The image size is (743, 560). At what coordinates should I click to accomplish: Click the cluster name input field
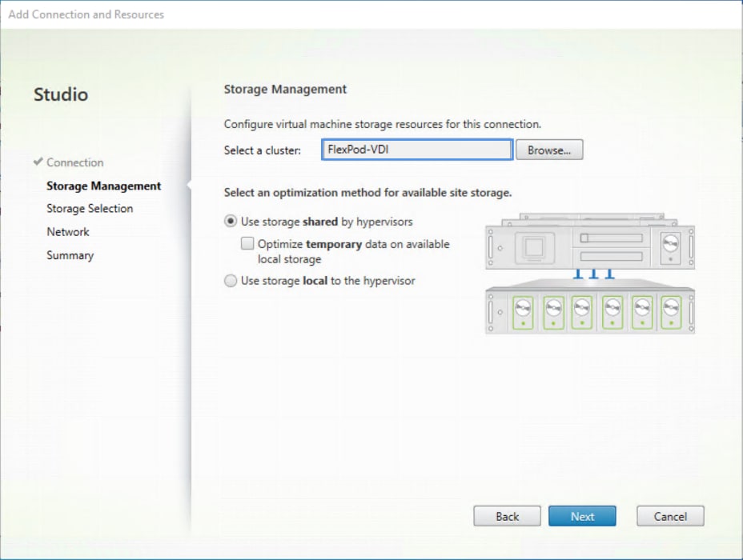click(x=417, y=150)
